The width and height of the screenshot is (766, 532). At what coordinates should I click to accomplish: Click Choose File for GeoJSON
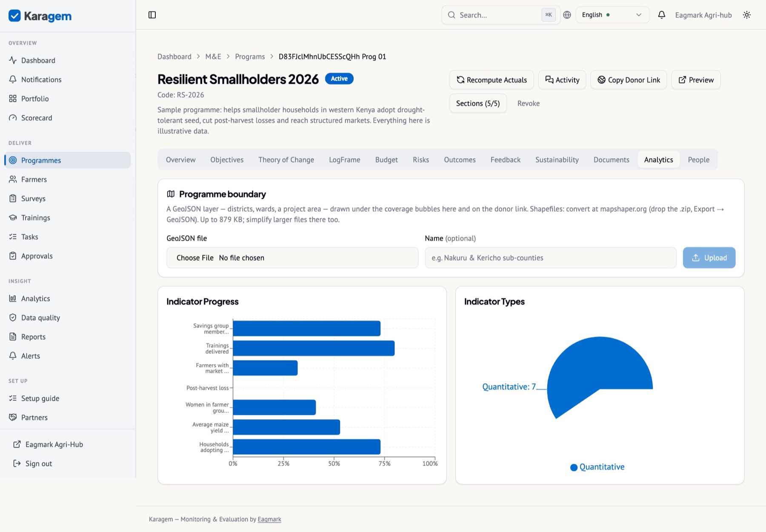[x=195, y=258]
